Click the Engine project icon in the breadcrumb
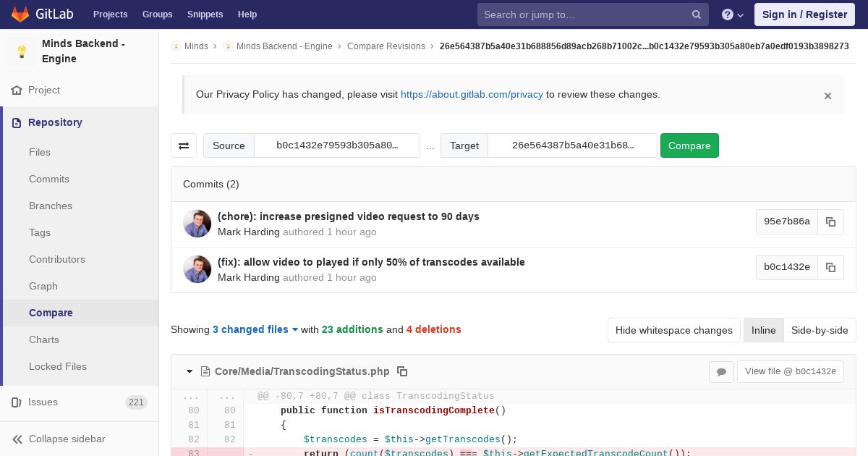The image size is (868, 456). tap(228, 46)
